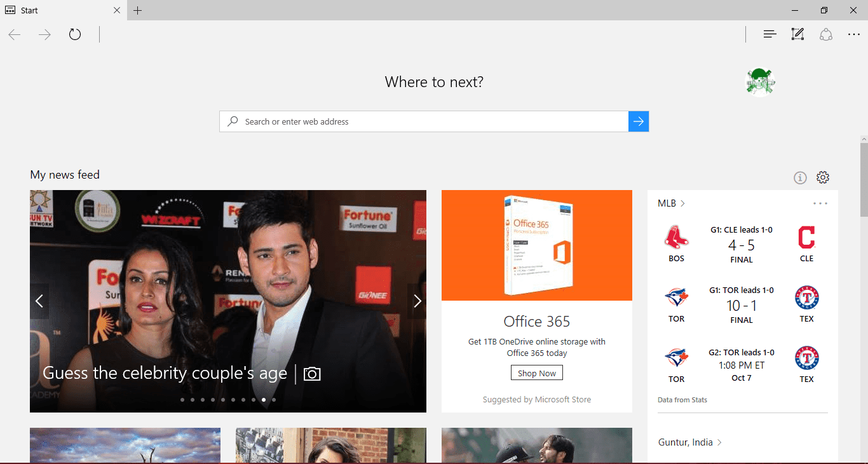
Task: Open the 1:08 PM ET upcoming game
Action: (742, 365)
